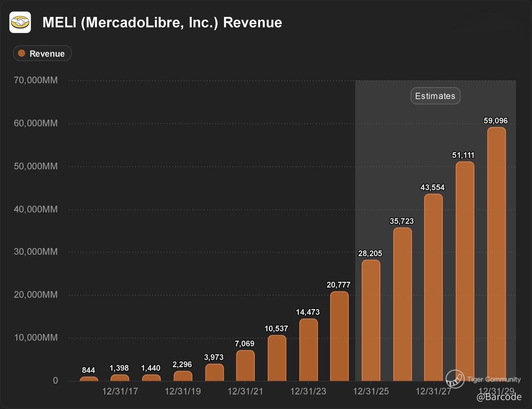This screenshot has height=409, width=532.
Task: Click the Estimates badge
Action: (x=435, y=96)
